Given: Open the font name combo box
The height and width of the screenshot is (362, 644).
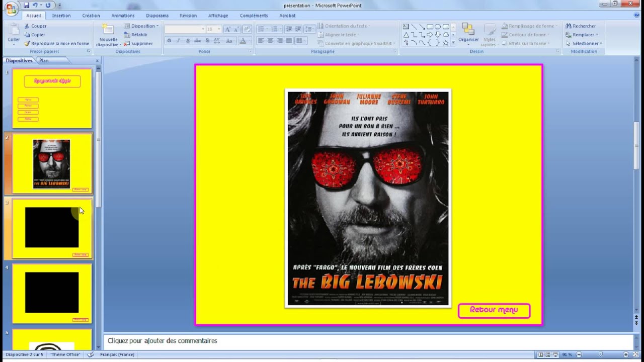Looking at the screenshot, I should click(185, 29).
